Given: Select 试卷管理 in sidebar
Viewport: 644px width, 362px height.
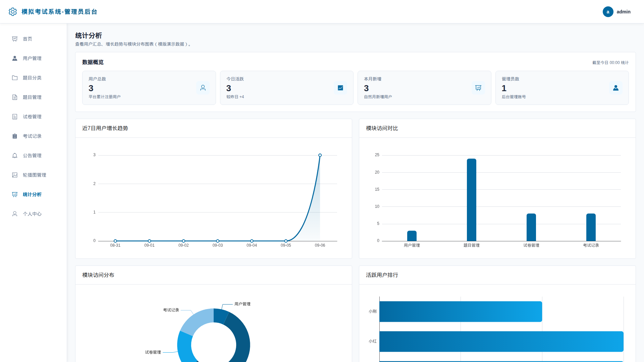Looking at the screenshot, I should [x=34, y=117].
